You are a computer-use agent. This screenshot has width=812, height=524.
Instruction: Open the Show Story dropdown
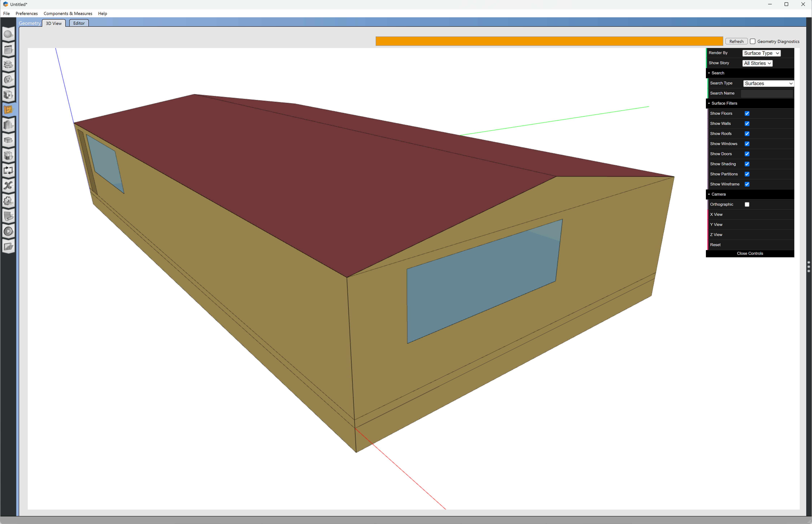(757, 63)
